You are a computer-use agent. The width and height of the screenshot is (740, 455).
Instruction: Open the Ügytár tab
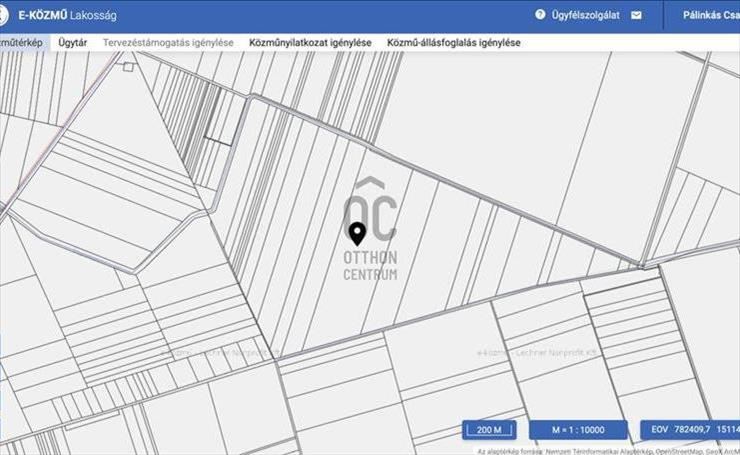coord(72,43)
